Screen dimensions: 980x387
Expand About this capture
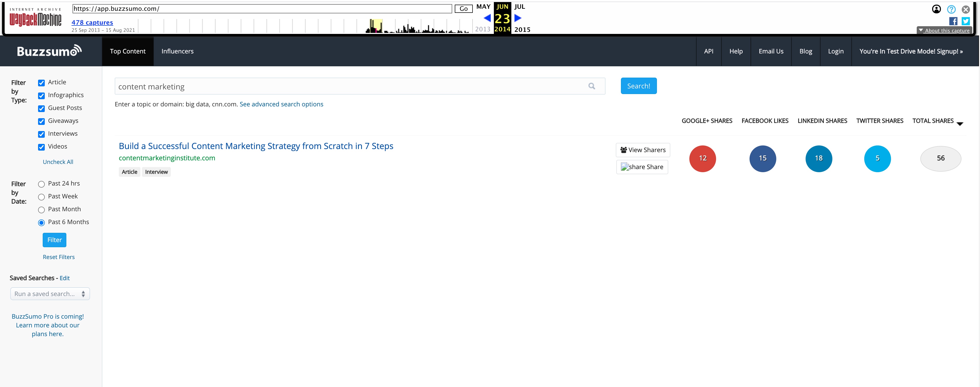(944, 30)
